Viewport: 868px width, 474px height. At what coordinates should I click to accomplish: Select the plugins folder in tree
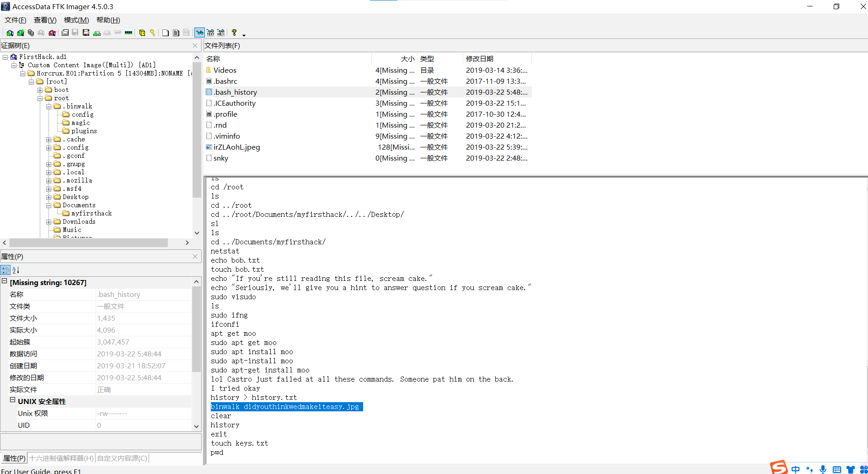(84, 131)
